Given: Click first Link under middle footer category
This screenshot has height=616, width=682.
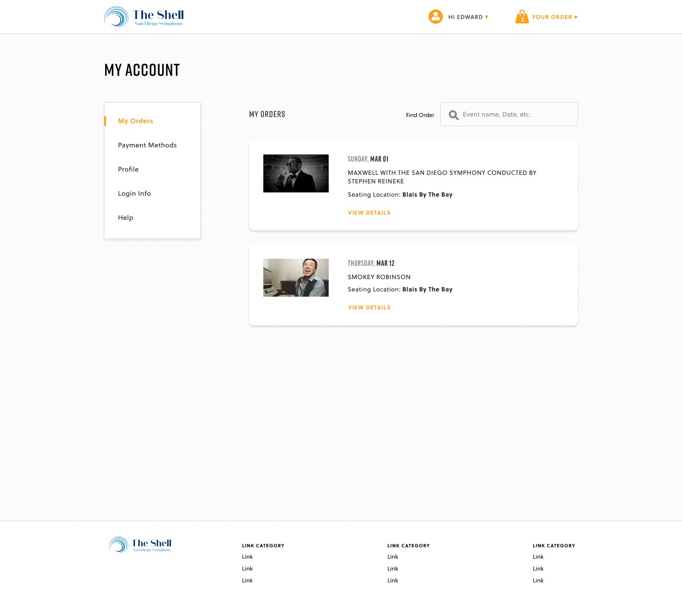Looking at the screenshot, I should coord(393,557).
